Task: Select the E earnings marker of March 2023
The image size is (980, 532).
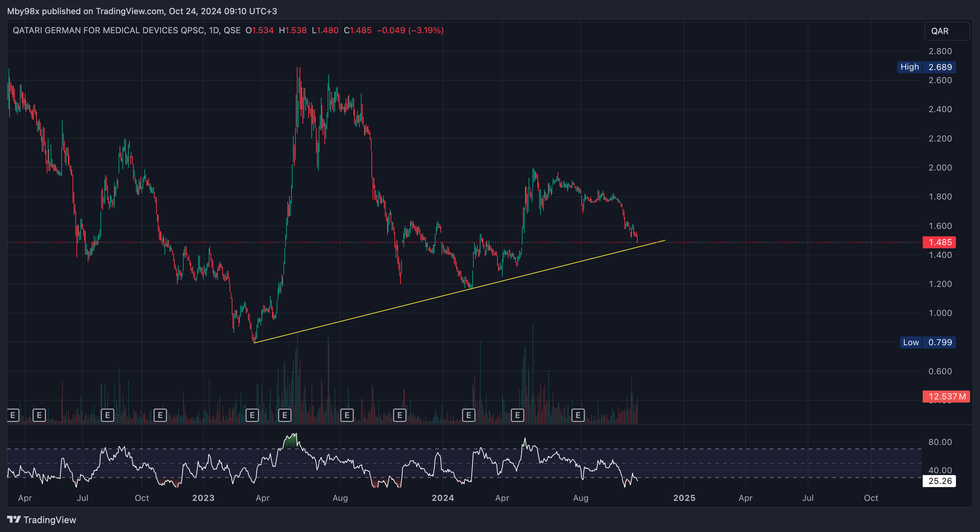Action: coord(252,415)
